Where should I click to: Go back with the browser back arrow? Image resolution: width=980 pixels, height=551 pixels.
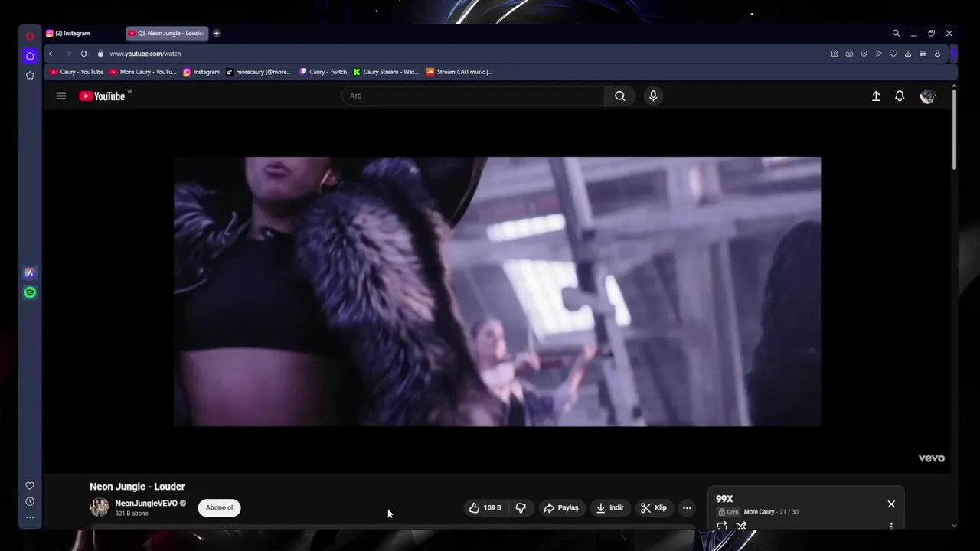coord(51,54)
